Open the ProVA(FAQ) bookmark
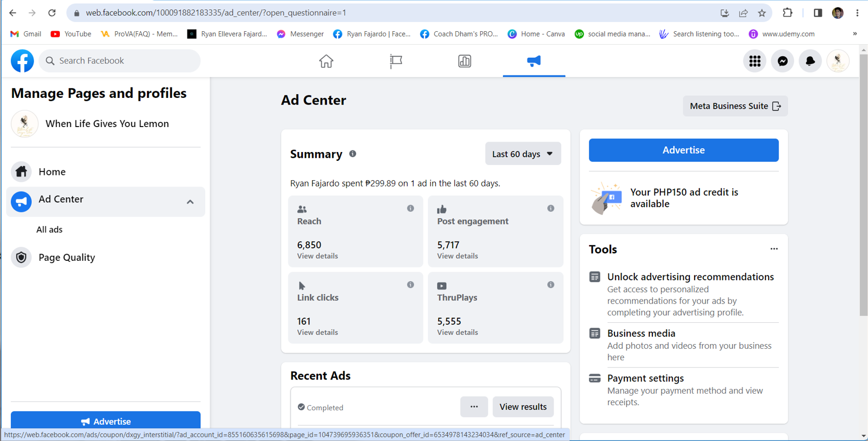 (139, 34)
